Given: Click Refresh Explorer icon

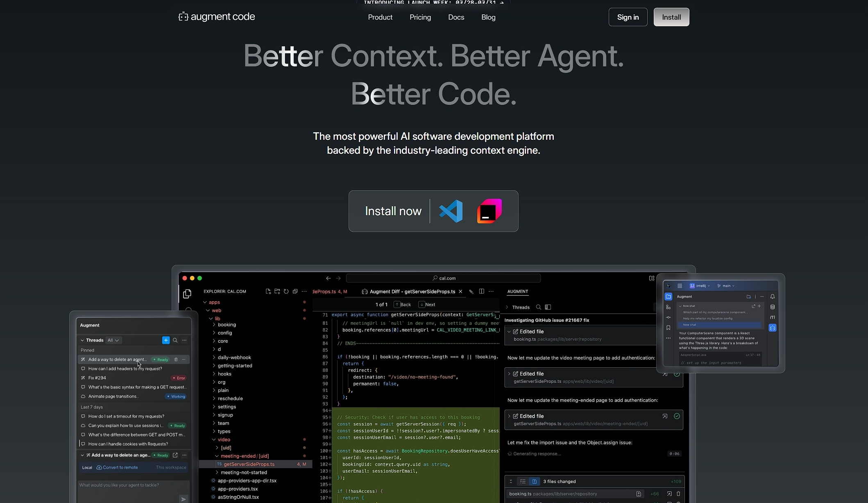Looking at the screenshot, I should (x=286, y=291).
